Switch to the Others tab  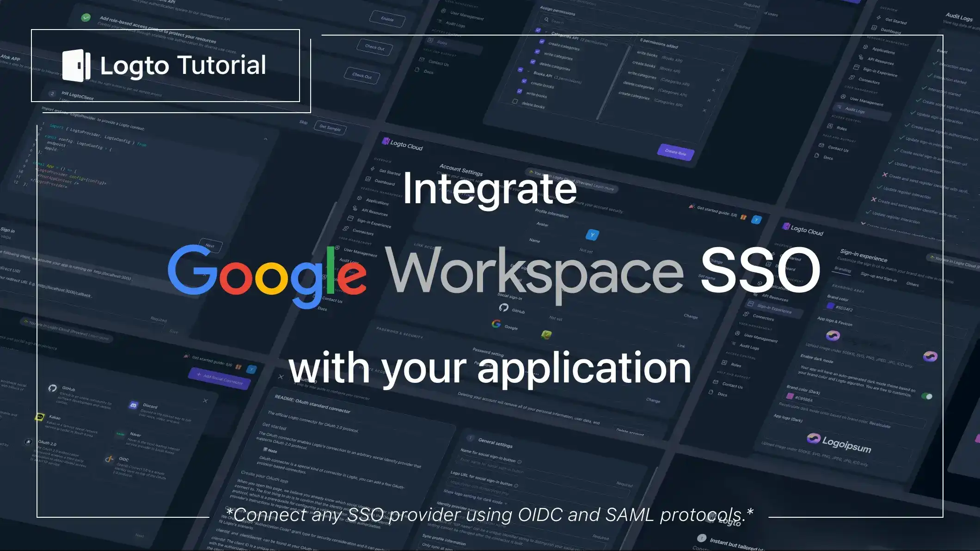coord(912,285)
